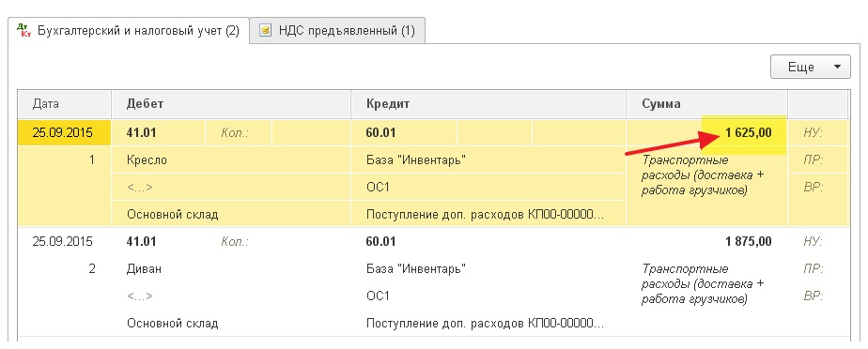Click Поступление доп. расходов in Кресло entry
Image resolution: width=868 pixels, height=349 pixels.
[485, 215]
